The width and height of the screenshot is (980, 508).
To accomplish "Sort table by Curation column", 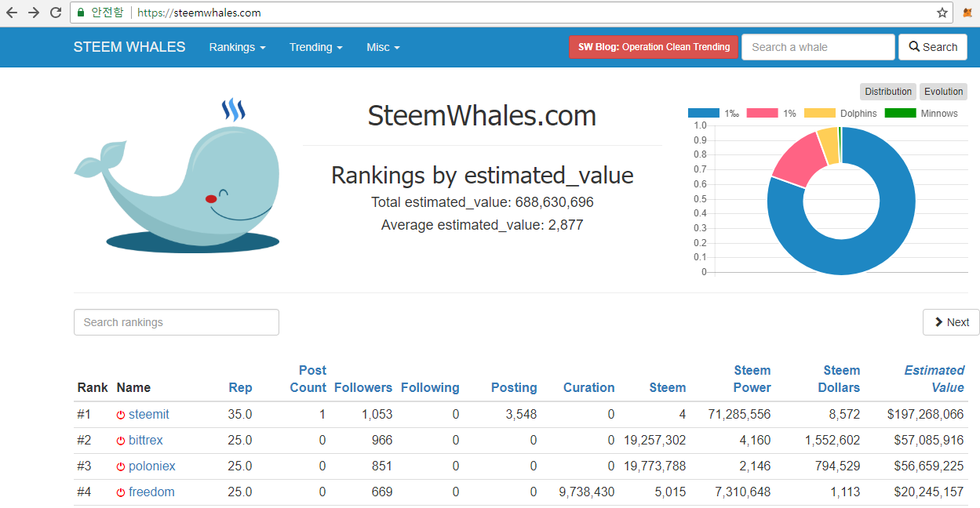I will tap(589, 387).
